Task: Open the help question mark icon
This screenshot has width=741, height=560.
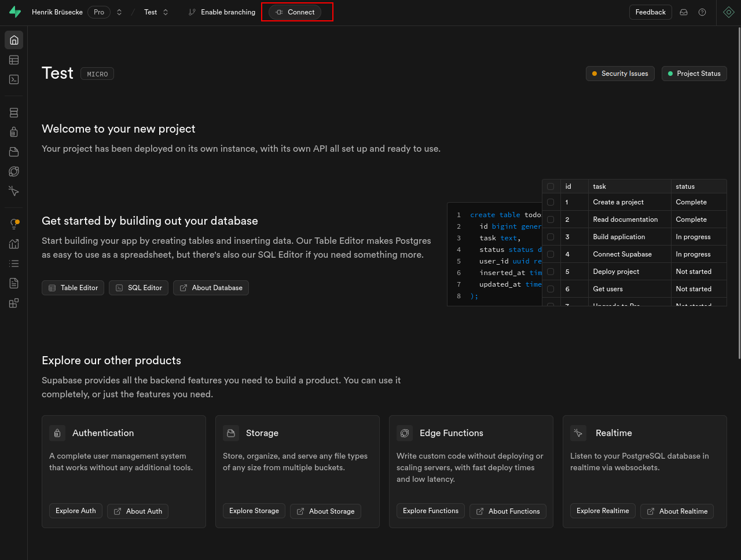Action: pos(702,12)
